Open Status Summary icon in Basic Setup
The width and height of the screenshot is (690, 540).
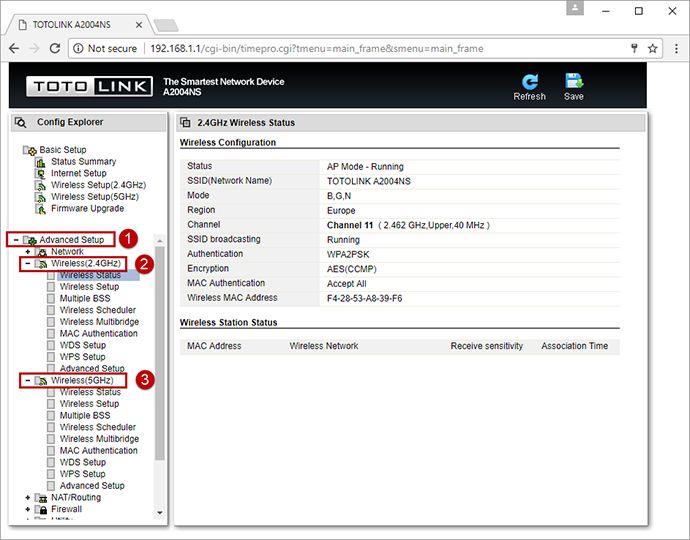[x=40, y=162]
